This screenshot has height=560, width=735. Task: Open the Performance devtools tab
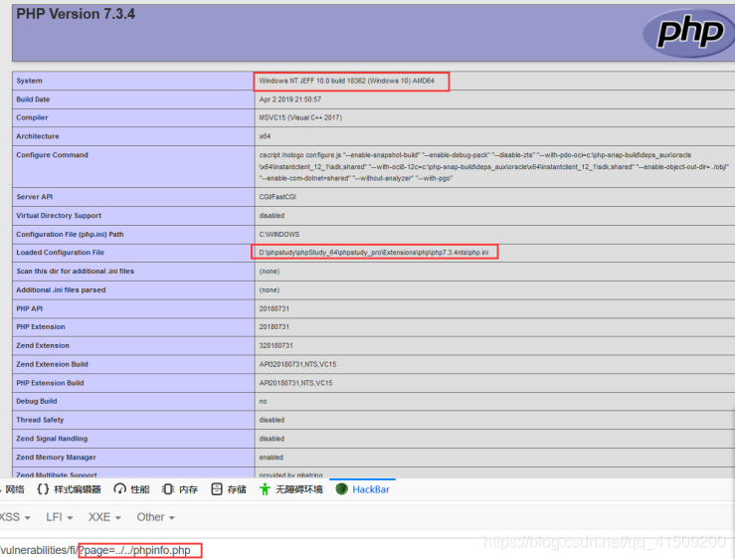131,489
